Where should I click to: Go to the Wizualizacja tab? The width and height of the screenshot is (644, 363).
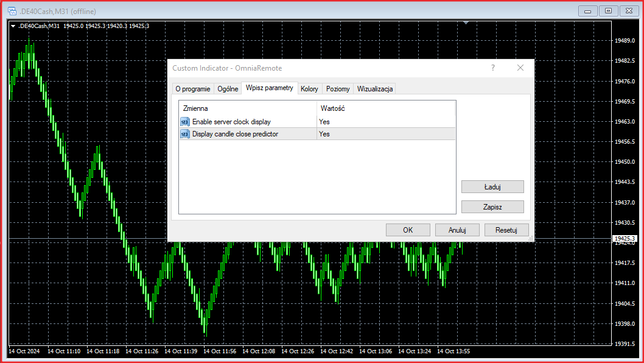click(x=375, y=89)
